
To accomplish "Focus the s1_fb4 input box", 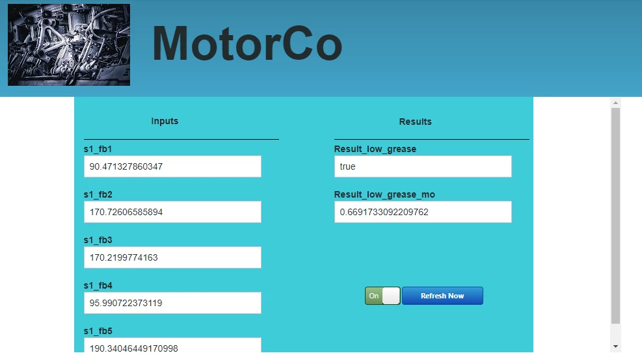I will [172, 303].
